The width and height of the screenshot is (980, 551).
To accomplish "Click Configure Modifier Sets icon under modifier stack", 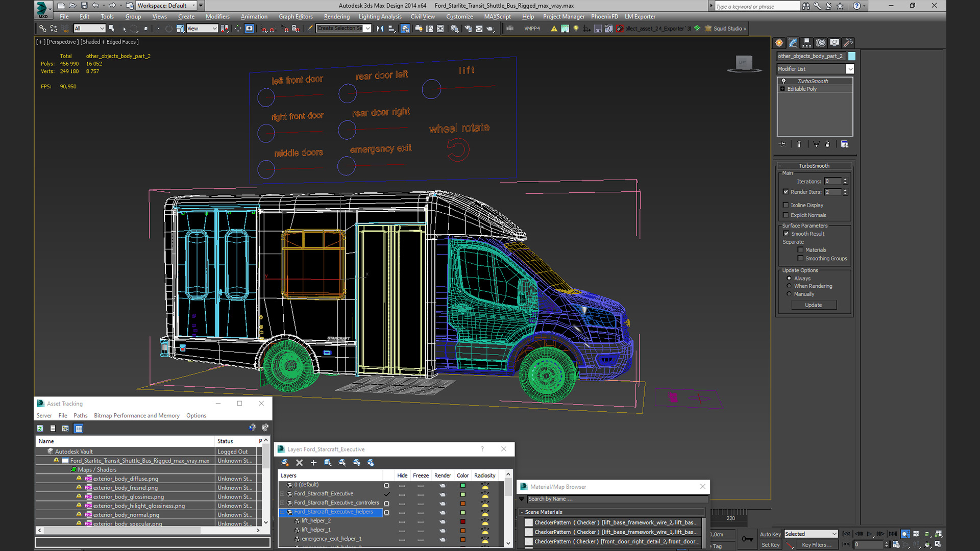I will coord(845,144).
